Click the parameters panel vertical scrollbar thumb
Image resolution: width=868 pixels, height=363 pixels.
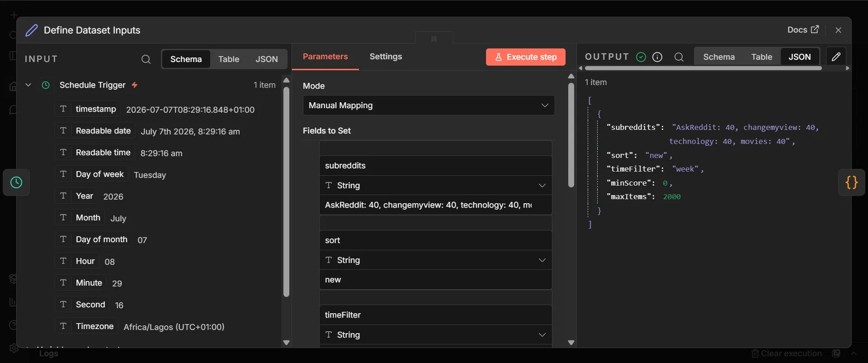tap(571, 134)
